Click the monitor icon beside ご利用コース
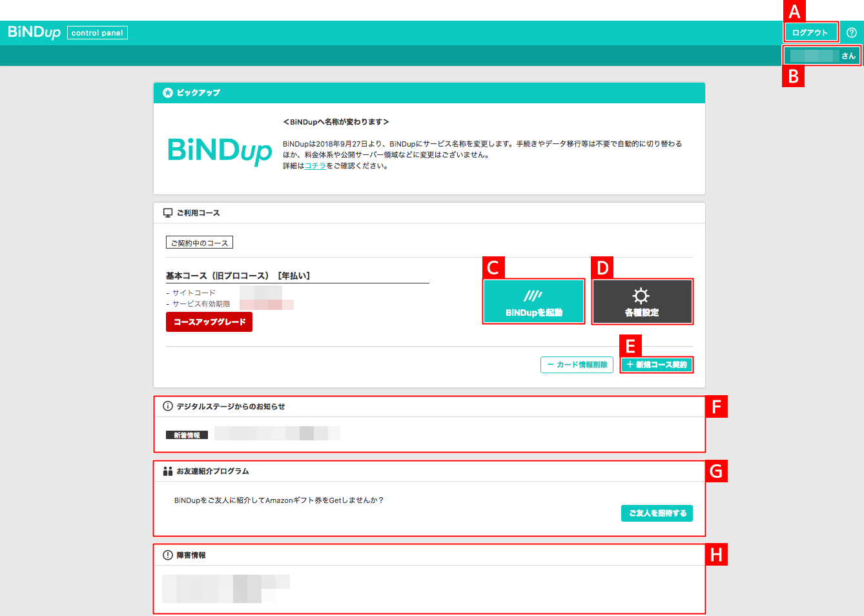This screenshot has width=864, height=616. click(166, 212)
